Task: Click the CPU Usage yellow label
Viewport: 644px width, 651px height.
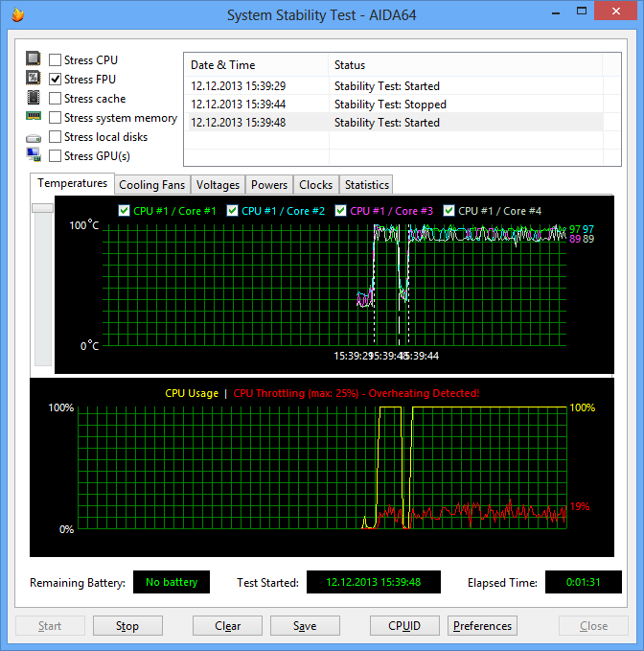Action: (x=192, y=393)
